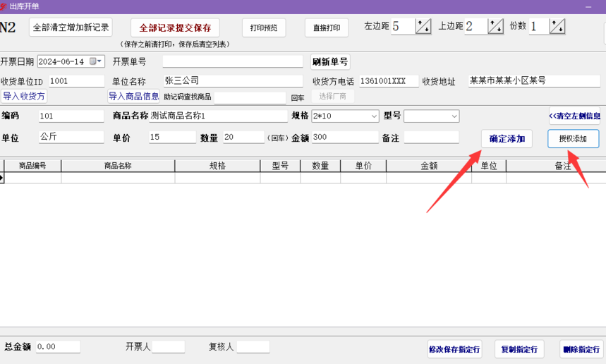Click the 编码 field showing 101
Screen dimensions: 606x364
coord(71,116)
